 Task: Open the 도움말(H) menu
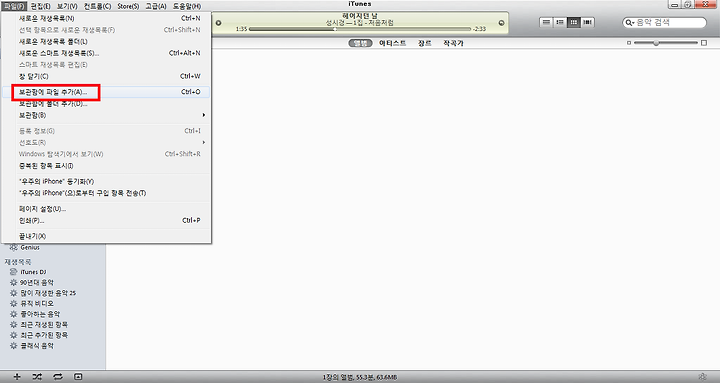187,6
